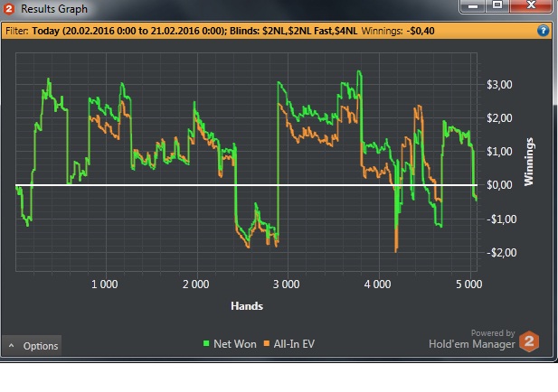
Task: Click the $3,00 axis label
Action: click(499, 85)
